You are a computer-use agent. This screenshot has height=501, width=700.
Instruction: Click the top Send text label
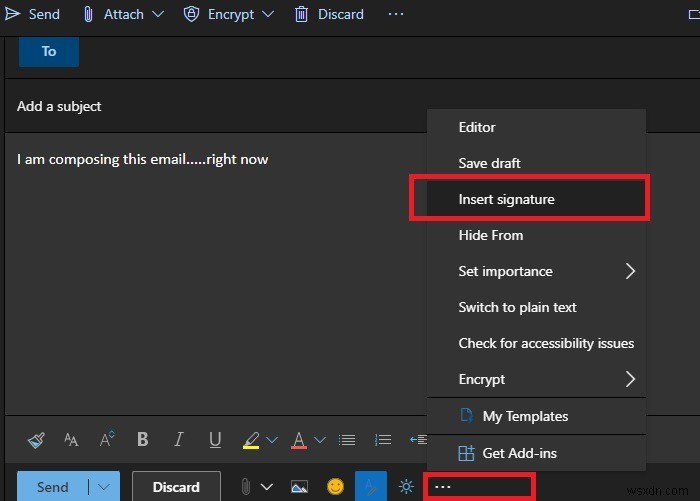(x=44, y=14)
